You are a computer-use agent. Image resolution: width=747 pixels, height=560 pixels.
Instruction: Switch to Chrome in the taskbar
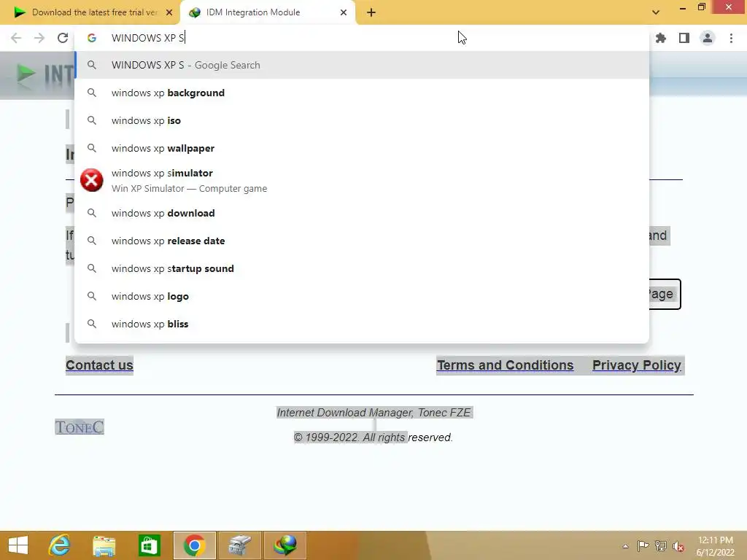click(x=194, y=545)
